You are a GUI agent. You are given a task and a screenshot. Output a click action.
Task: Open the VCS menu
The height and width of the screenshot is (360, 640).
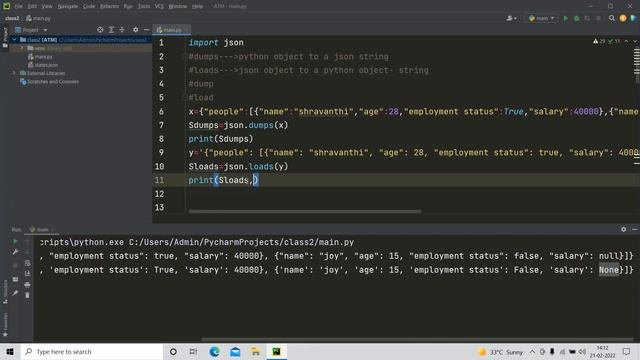click(x=159, y=6)
